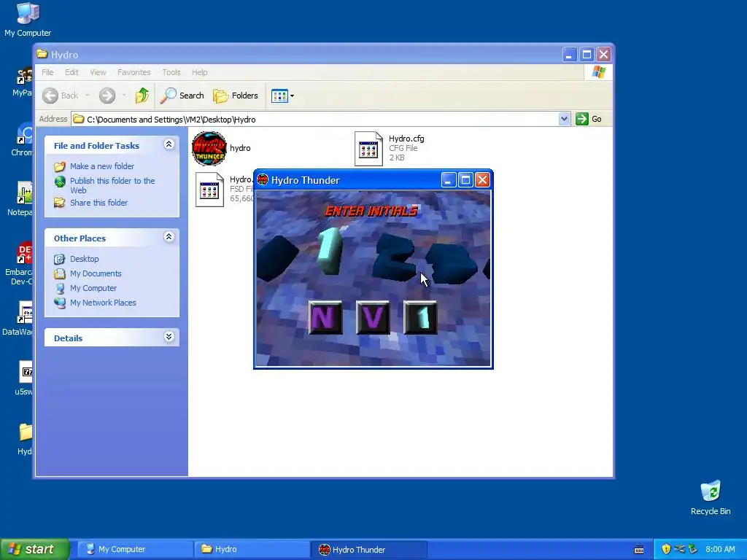The height and width of the screenshot is (560, 747).
Task: Click the 8:00 AM clock
Action: click(x=720, y=549)
